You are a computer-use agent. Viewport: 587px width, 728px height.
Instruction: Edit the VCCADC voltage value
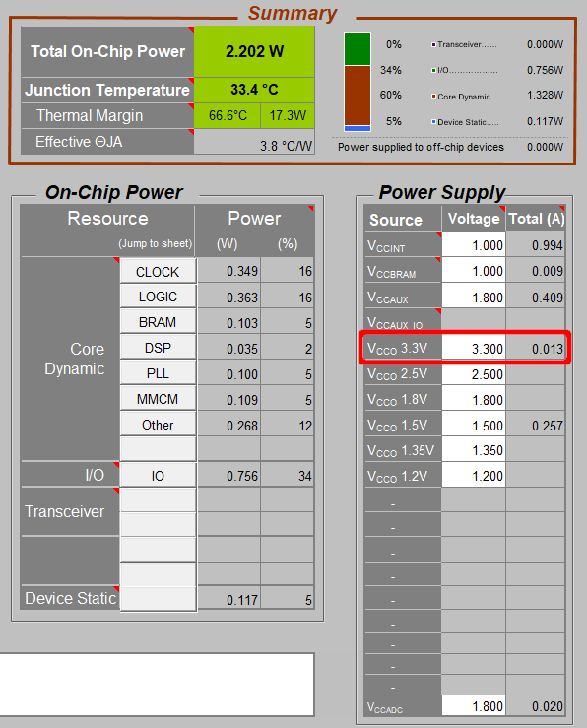pos(474,705)
